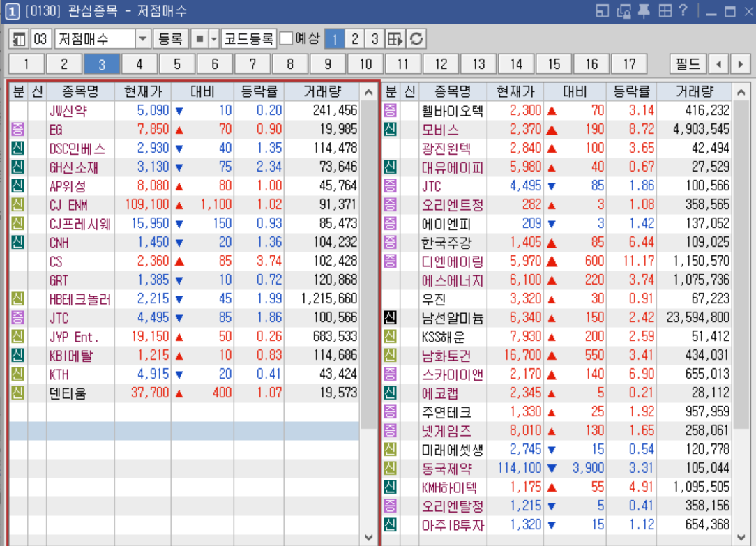Click the 증 badge next to 웰바이오텍
Image resolution: width=756 pixels, height=546 pixels.
pyautogui.click(x=390, y=110)
